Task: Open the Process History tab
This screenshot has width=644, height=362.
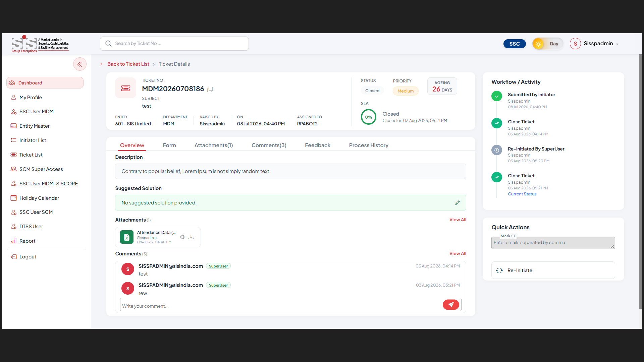Action: 369,145
